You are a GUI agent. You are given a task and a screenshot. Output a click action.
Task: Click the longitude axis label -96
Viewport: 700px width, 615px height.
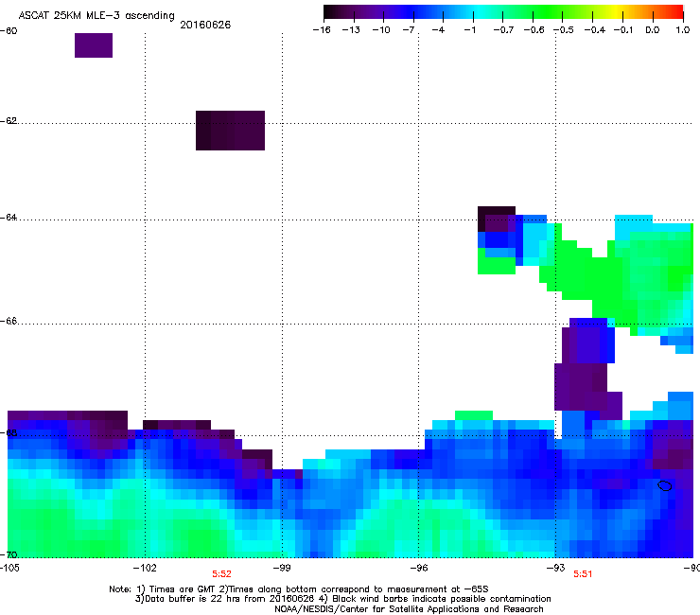point(419,568)
